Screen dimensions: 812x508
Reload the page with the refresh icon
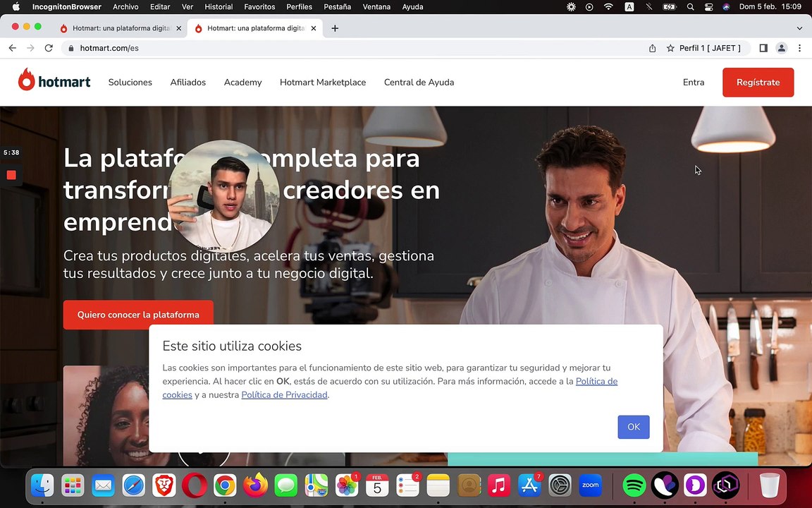[49, 48]
